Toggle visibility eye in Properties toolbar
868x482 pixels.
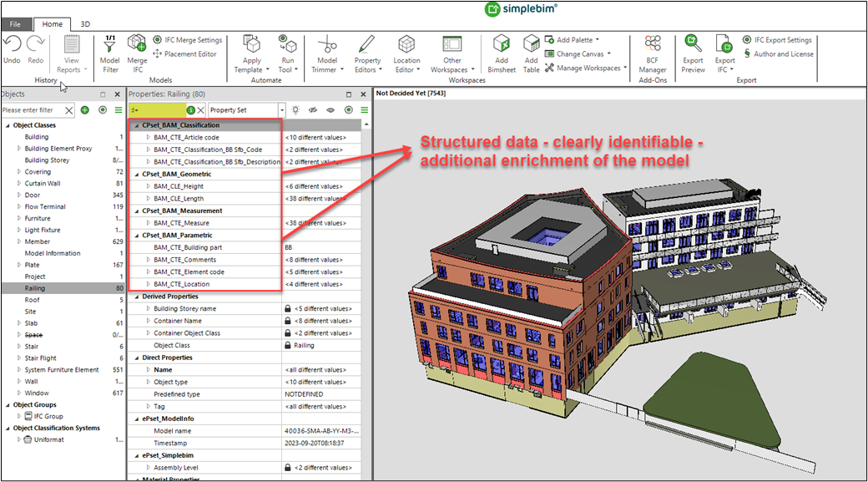point(331,109)
